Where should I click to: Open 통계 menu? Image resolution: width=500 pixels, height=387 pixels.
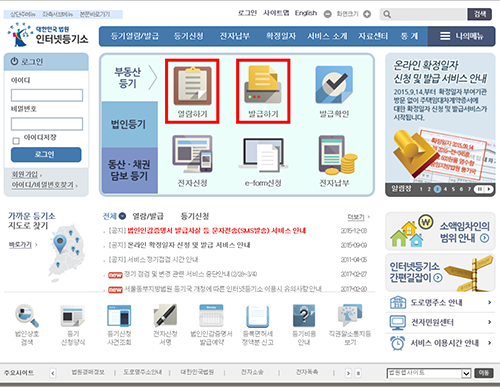(x=409, y=36)
